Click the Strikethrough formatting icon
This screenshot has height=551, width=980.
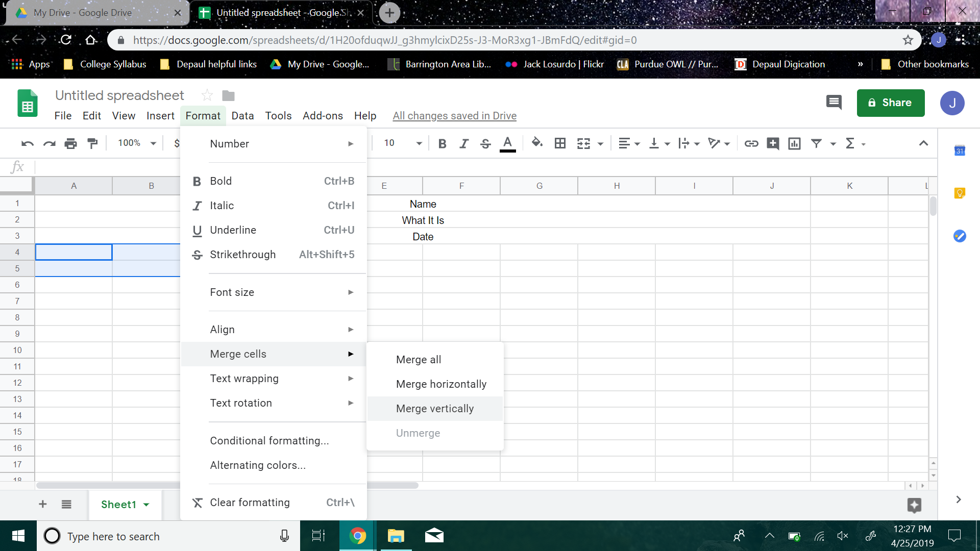click(x=485, y=143)
